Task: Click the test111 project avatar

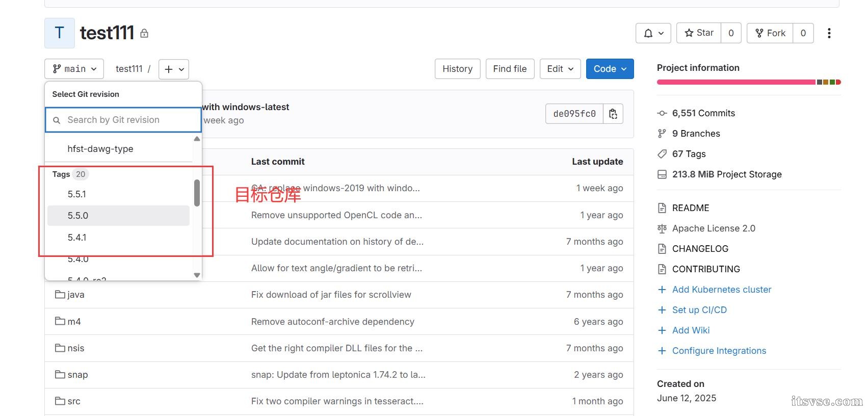Action: pyautogui.click(x=60, y=33)
